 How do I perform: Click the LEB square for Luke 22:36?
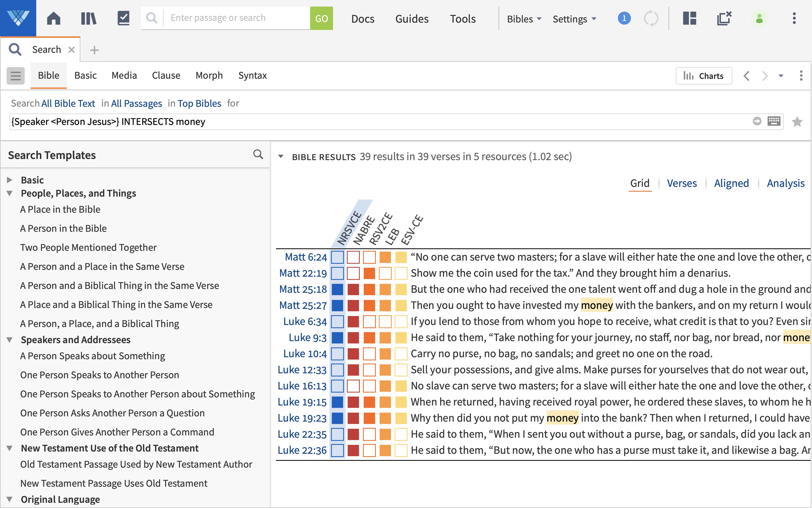pyautogui.click(x=385, y=451)
